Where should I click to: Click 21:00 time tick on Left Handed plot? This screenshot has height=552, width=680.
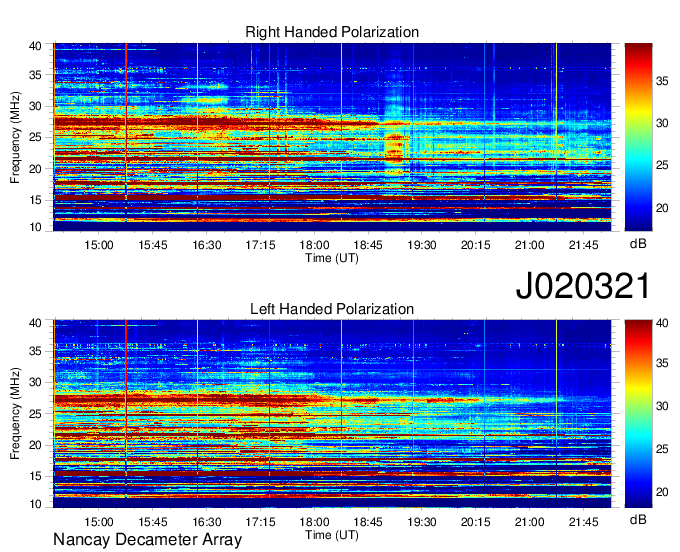(529, 522)
